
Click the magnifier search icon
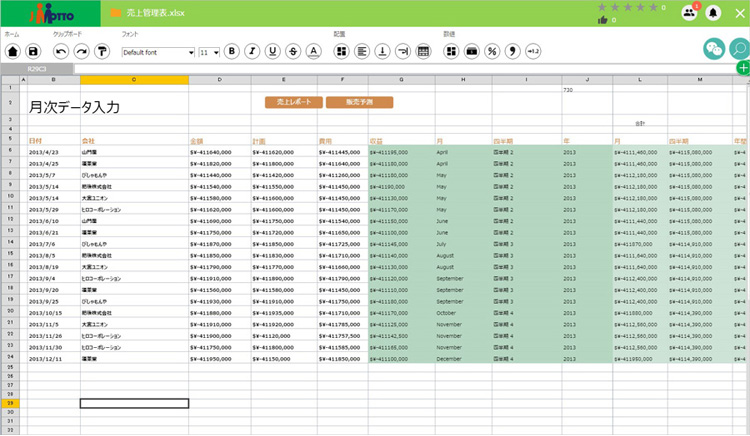click(740, 47)
